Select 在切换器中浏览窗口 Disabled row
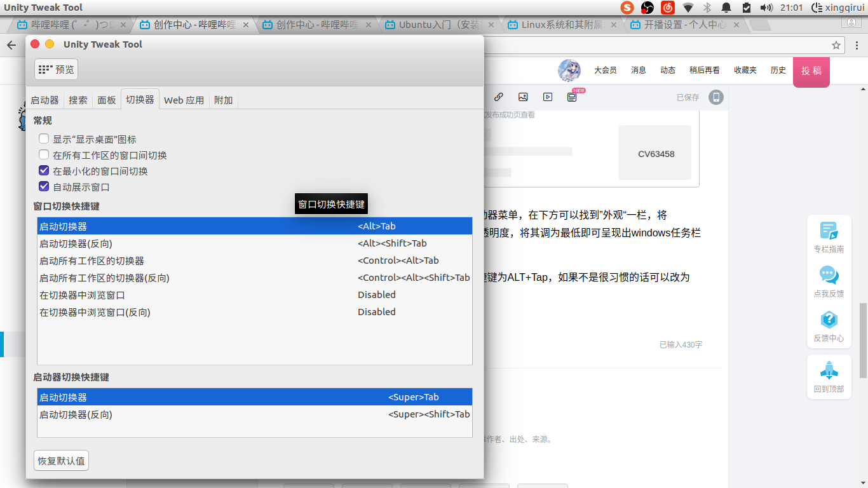This screenshot has width=868, height=488. pos(255,295)
